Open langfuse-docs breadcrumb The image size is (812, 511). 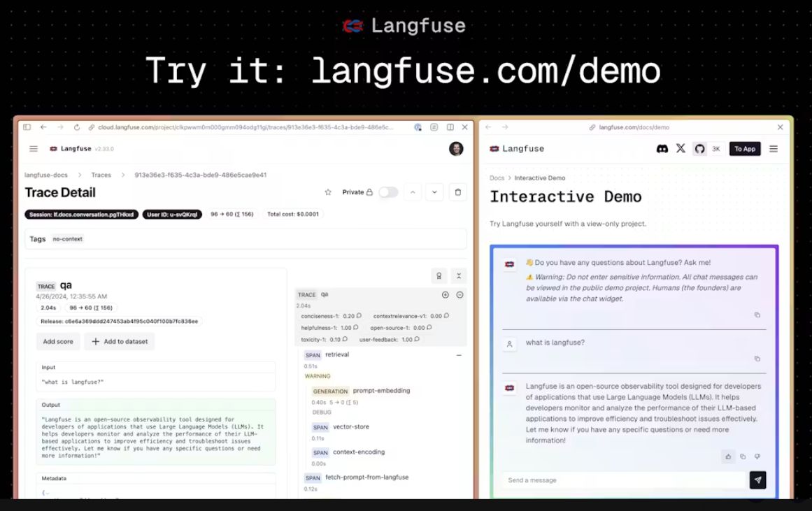pos(46,175)
